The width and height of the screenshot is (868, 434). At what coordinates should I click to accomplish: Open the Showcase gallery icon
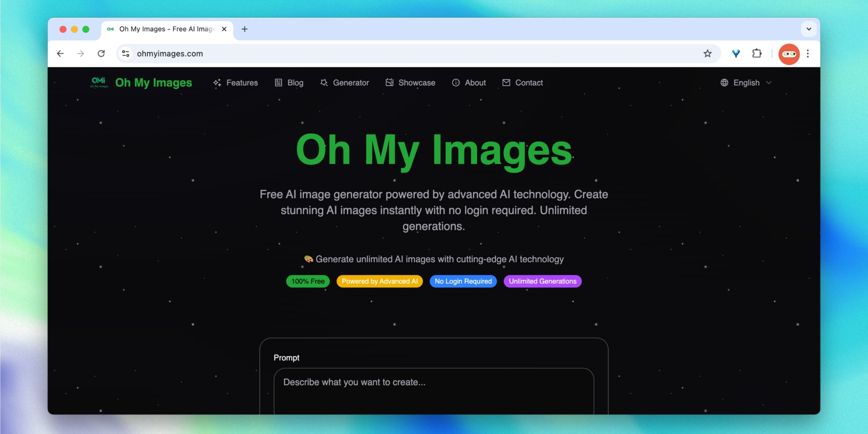coord(389,82)
